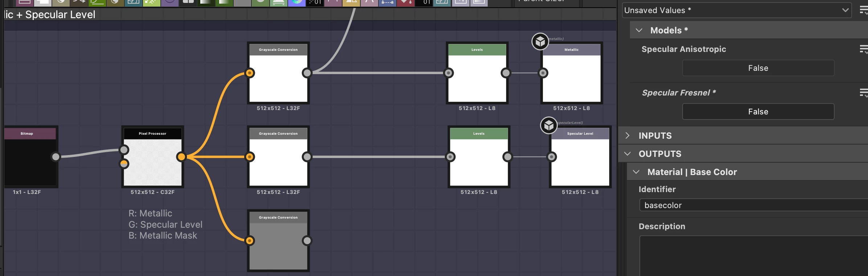This screenshot has width=868, height=276.
Task: Click the 'Specular Fresnel *' property label
Action: click(x=679, y=93)
